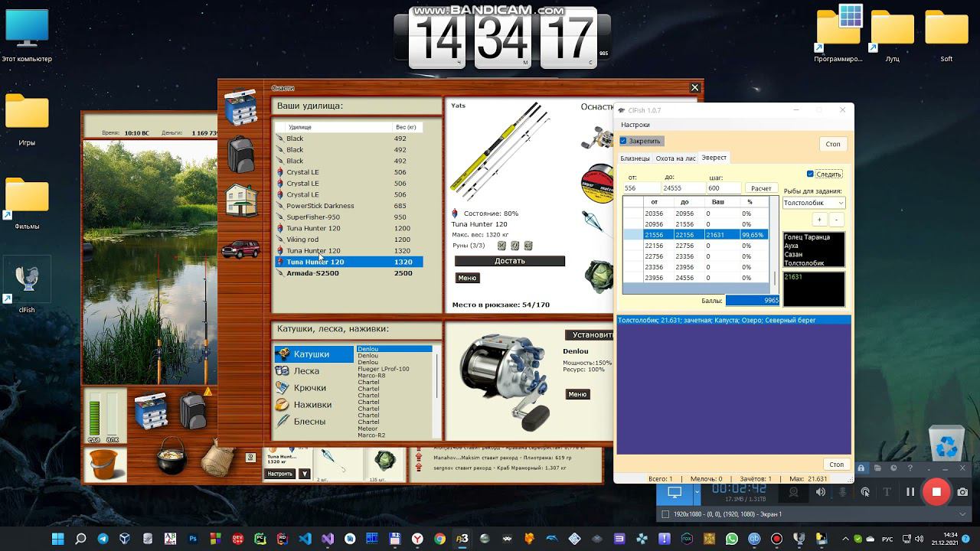
Task: Expand the Bandicam recording area dropdown
Action: (x=962, y=514)
